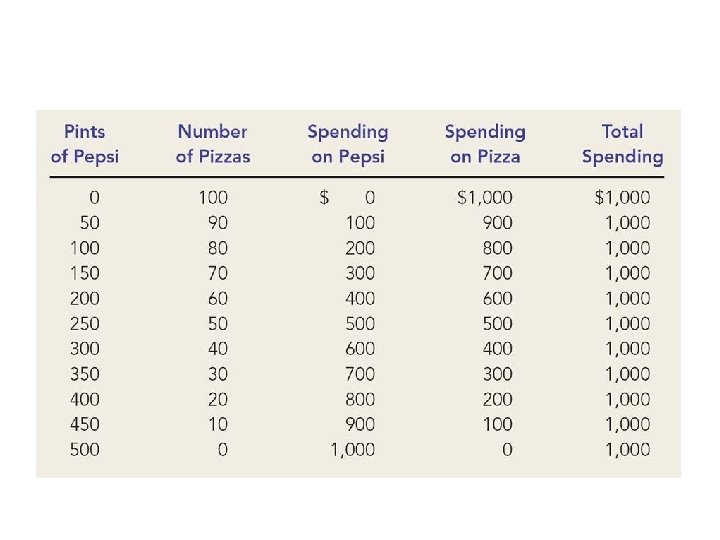Click the 450 cell in Pints of Pepsi

click(x=85, y=424)
